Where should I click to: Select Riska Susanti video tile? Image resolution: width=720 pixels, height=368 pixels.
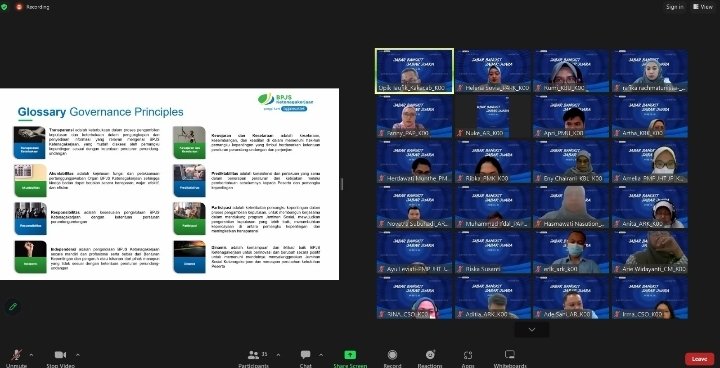click(493, 252)
